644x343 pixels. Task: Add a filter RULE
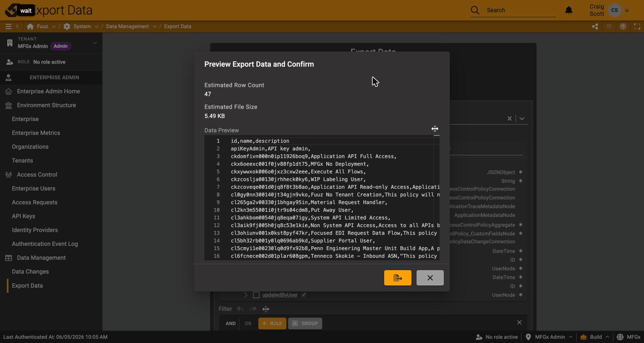(272, 323)
